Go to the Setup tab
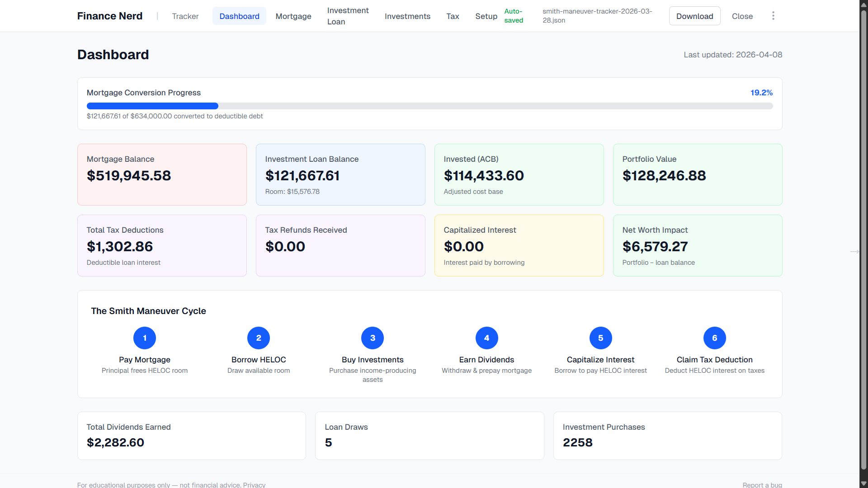The image size is (868, 488). (486, 16)
